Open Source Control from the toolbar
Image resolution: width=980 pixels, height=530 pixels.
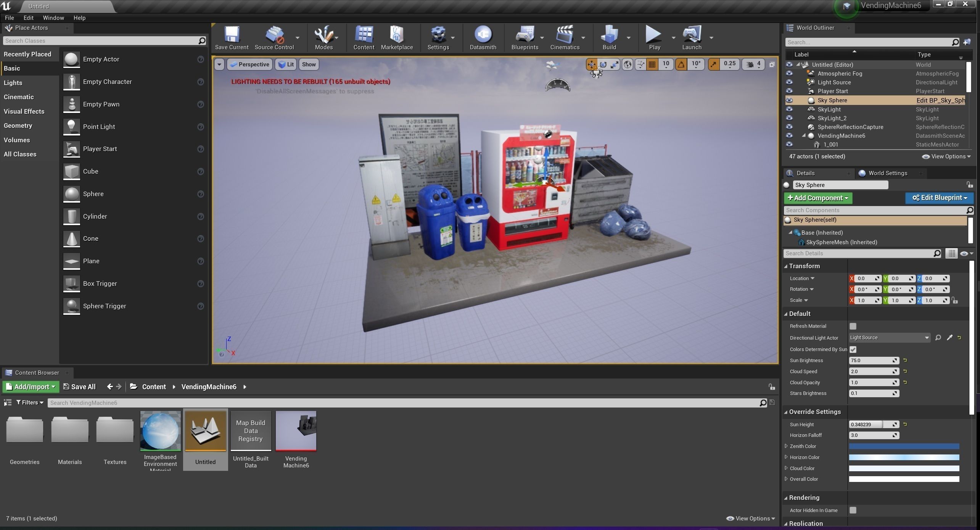(274, 37)
